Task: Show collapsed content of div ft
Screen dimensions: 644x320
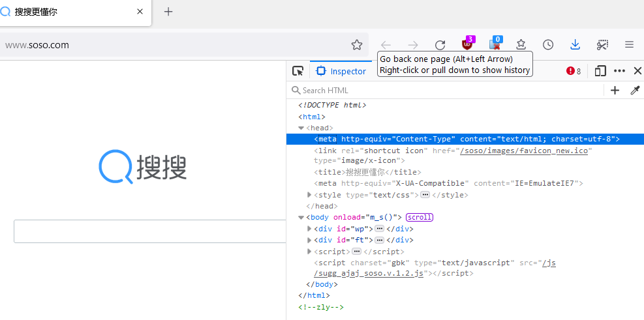Action: [x=380, y=240]
